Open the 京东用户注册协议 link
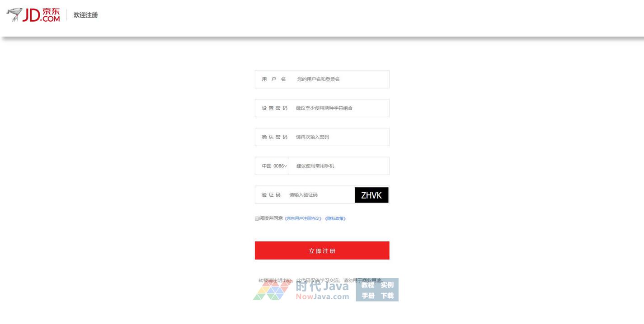Image resolution: width=644 pixels, height=324 pixels. point(303,218)
